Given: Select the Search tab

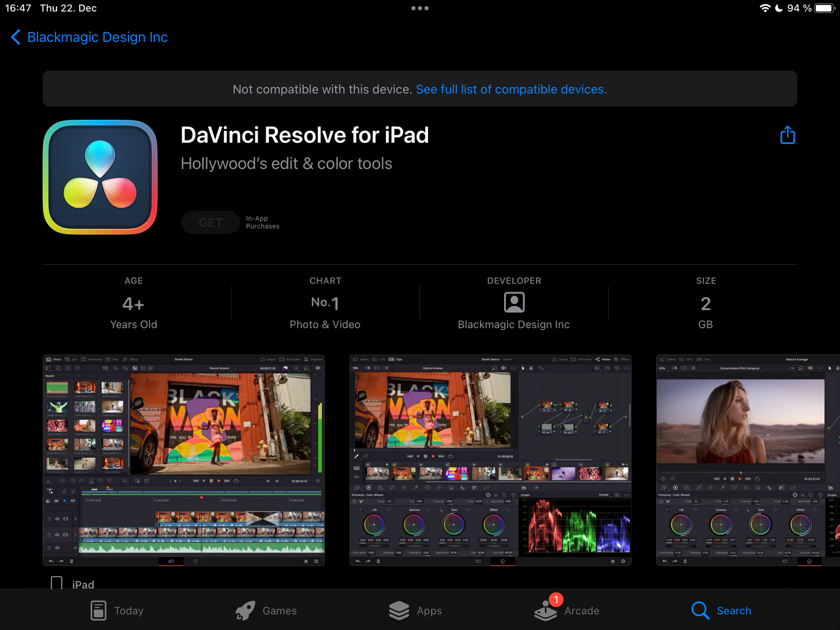Looking at the screenshot, I should 721,610.
